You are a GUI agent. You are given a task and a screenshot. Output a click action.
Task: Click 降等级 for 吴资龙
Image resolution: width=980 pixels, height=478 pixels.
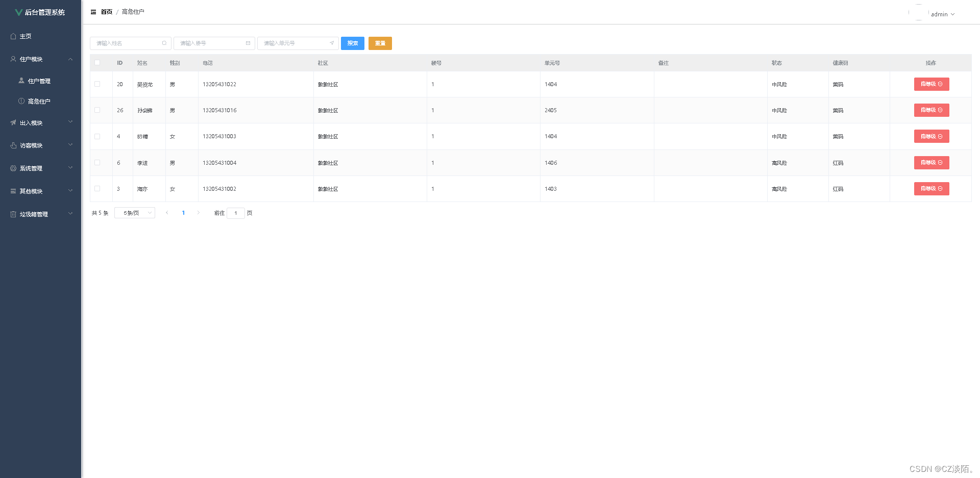[932, 84]
